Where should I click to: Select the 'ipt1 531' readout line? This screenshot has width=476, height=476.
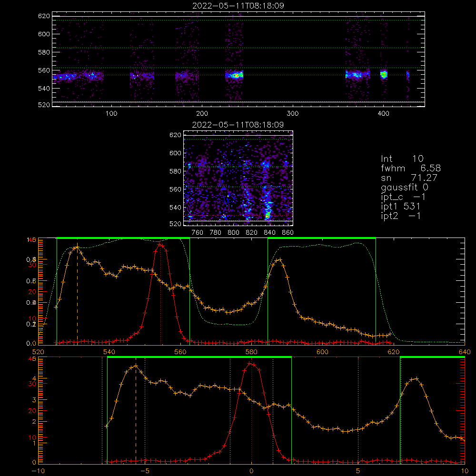click(400, 207)
